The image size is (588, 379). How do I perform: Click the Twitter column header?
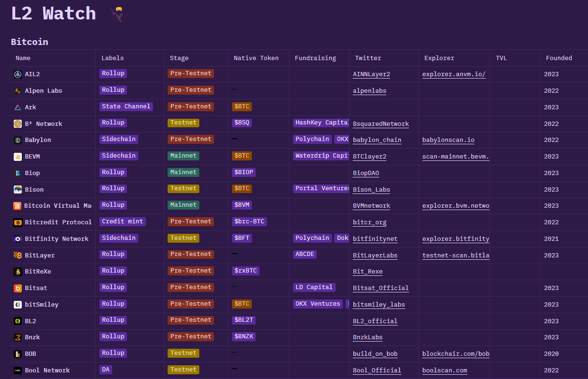(x=368, y=58)
